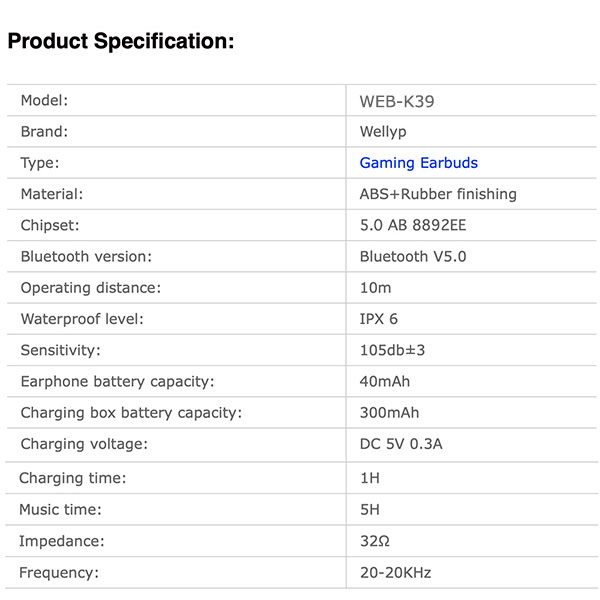Viewport: 600px width, 600px height.
Task: Click the Charging time 1H value
Action: click(370, 478)
